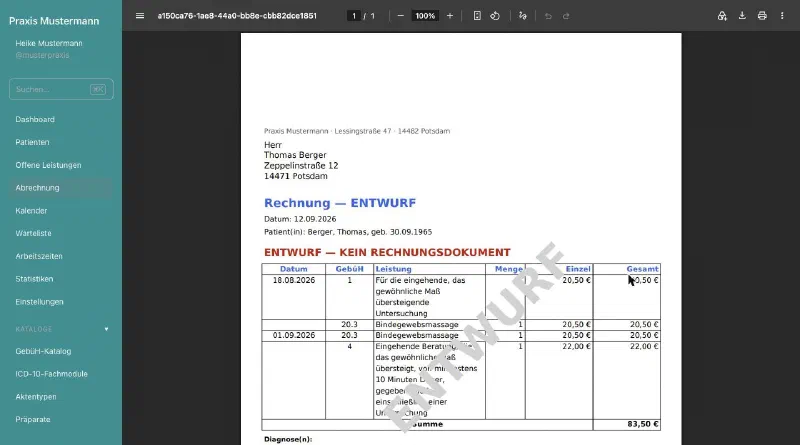Click the Heike Mustermann user name
Viewport: 800px width, 445px height.
click(x=48, y=43)
